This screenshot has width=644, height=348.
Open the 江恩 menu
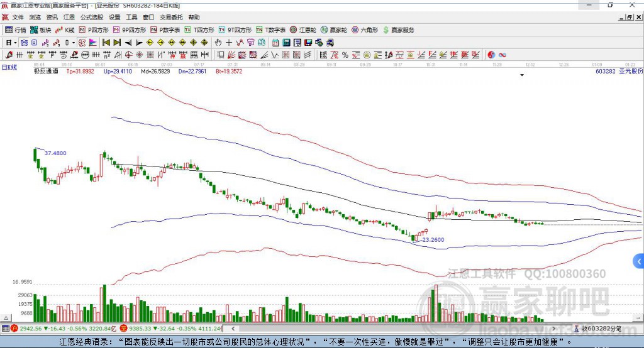69,17
